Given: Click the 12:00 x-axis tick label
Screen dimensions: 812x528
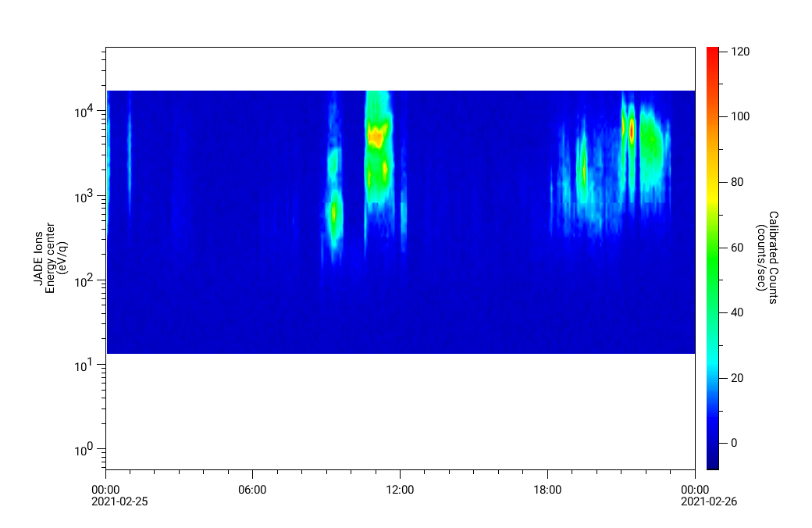Looking at the screenshot, I should pyautogui.click(x=400, y=490).
